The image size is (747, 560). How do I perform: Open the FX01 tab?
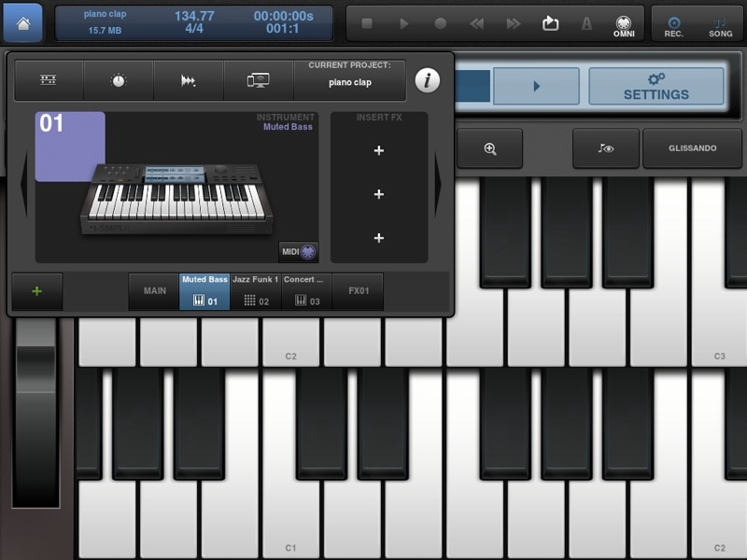pyautogui.click(x=359, y=291)
